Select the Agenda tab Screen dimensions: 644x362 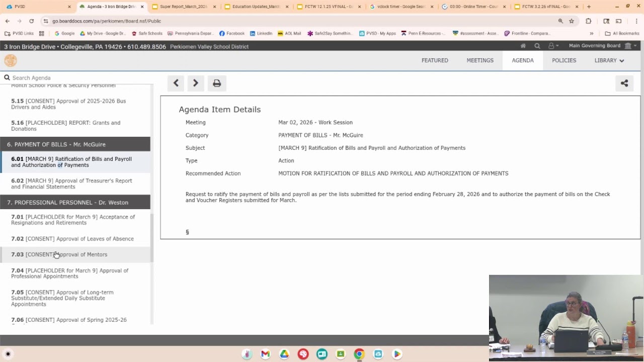coord(523,60)
